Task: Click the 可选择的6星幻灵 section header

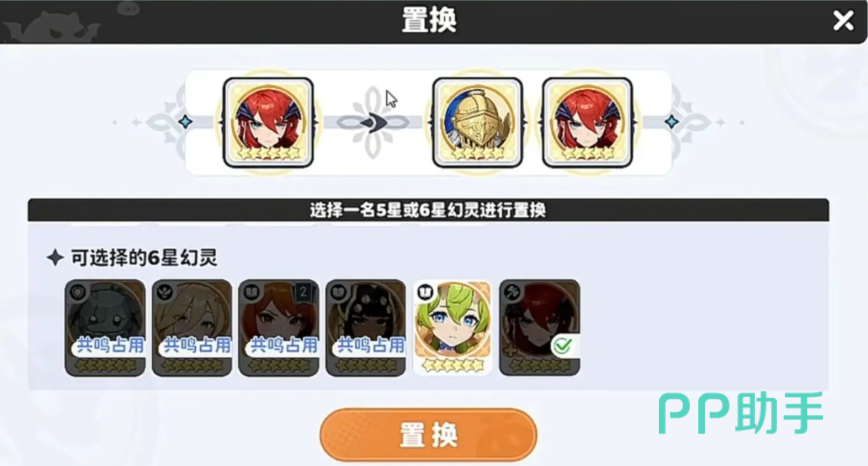Action: click(x=144, y=258)
